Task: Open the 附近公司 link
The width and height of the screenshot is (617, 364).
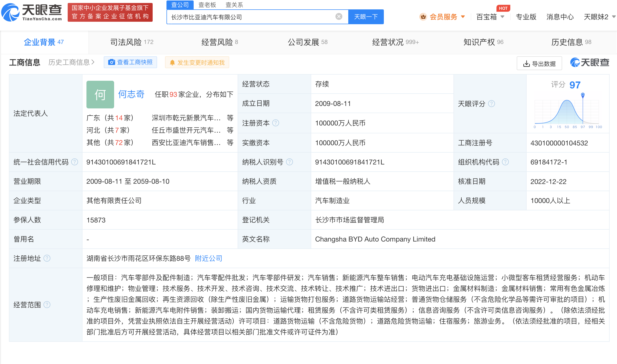Action: click(209, 258)
